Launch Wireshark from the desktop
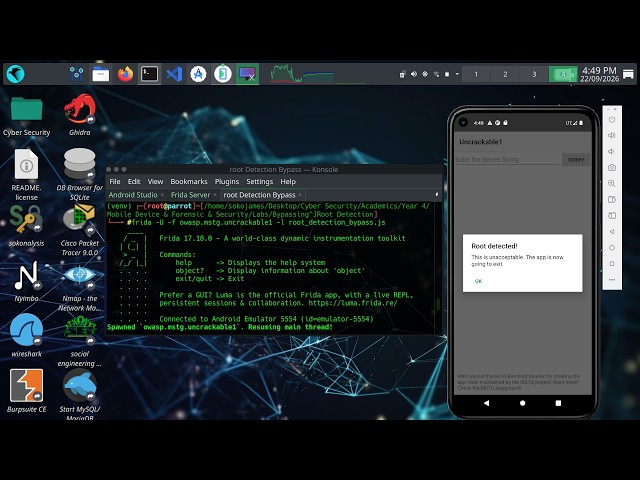 tap(27, 336)
